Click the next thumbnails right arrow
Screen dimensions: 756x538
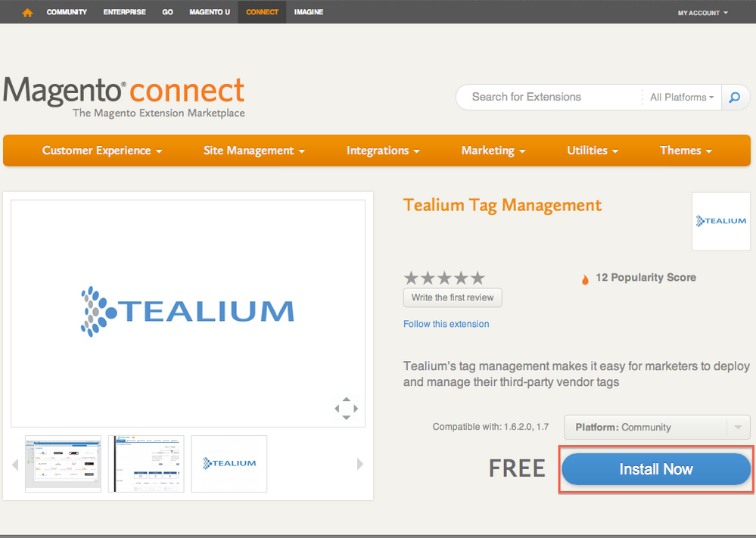click(x=360, y=464)
